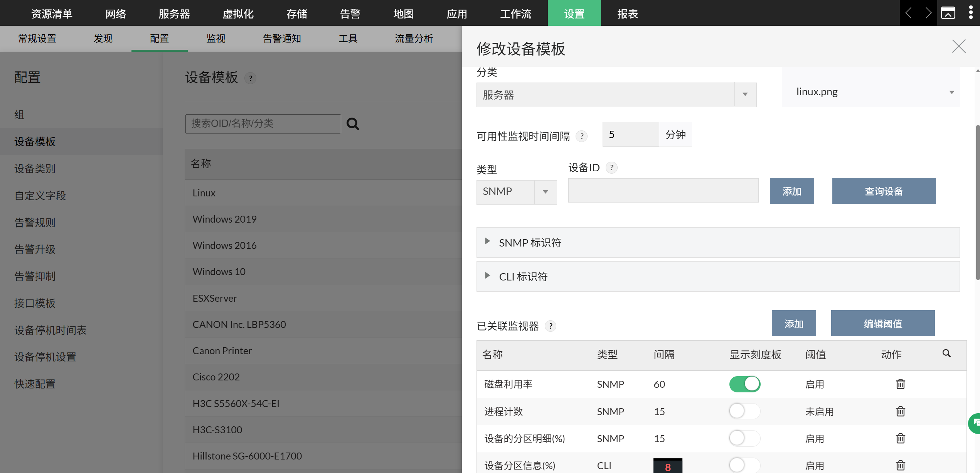Open the 资源清单 top menu
The height and width of the screenshot is (473, 980).
pyautogui.click(x=52, y=14)
